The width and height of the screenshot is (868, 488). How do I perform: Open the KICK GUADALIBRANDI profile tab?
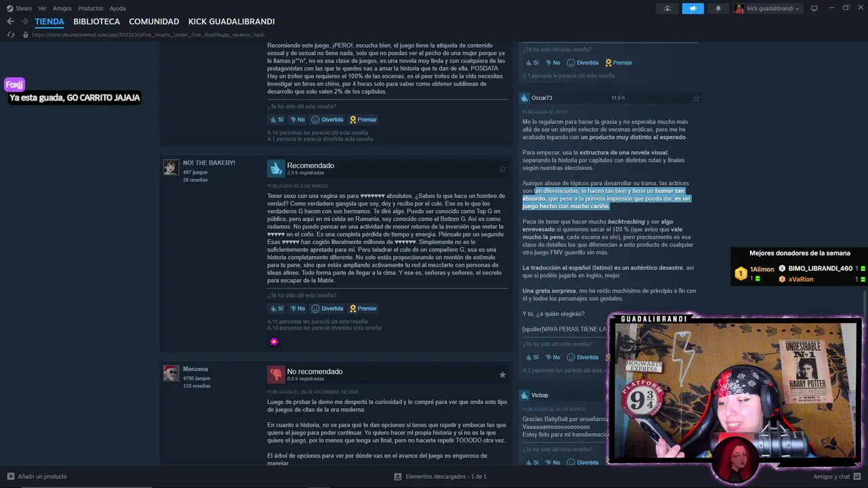click(231, 22)
